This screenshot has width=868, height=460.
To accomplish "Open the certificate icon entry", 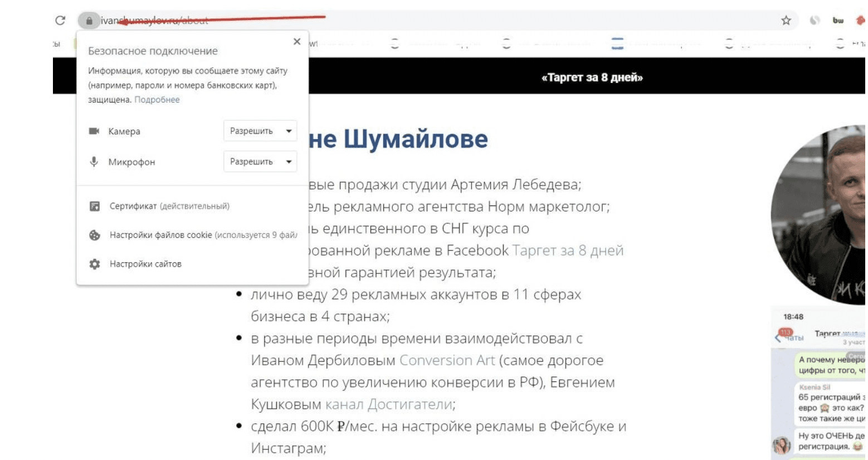I will (x=95, y=206).
